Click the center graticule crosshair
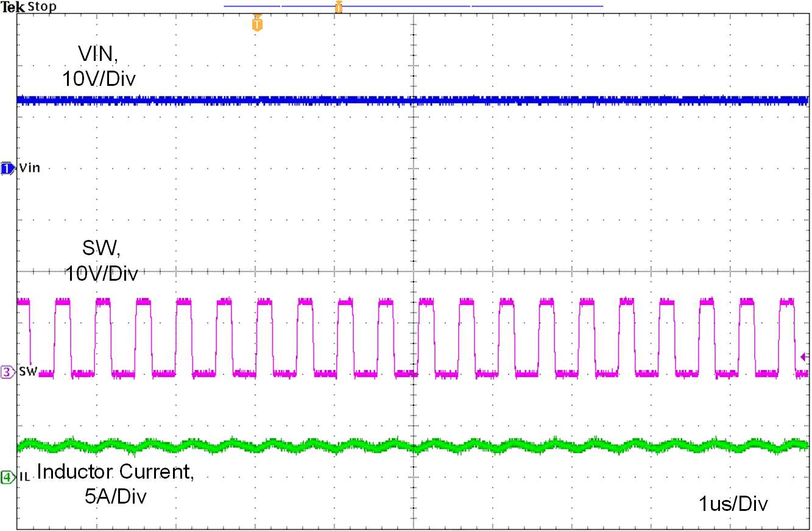 click(x=414, y=270)
